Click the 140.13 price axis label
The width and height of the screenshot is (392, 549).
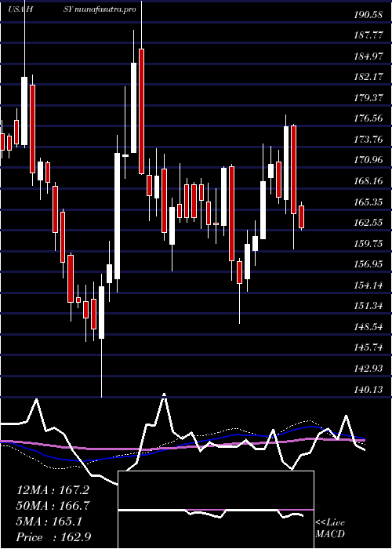[x=367, y=389]
